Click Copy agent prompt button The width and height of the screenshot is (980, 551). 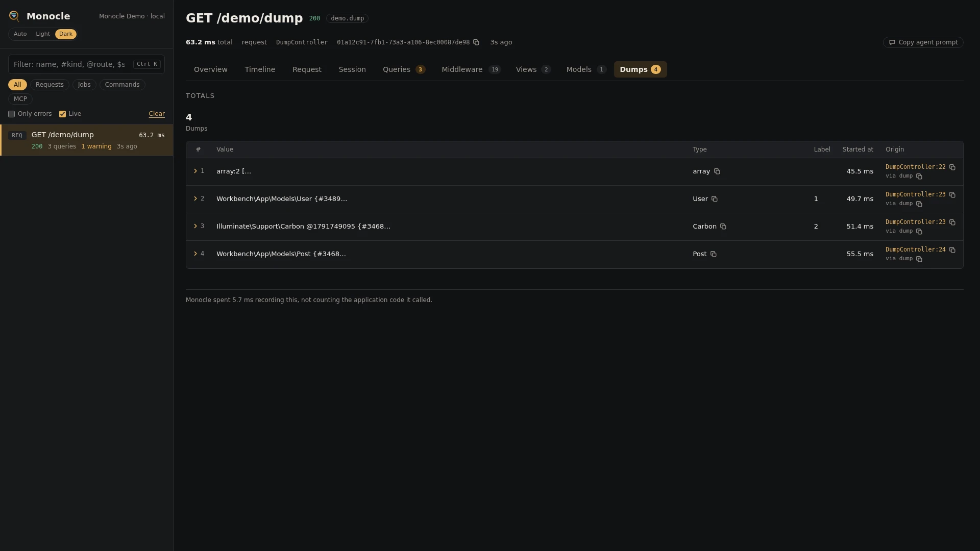click(923, 42)
